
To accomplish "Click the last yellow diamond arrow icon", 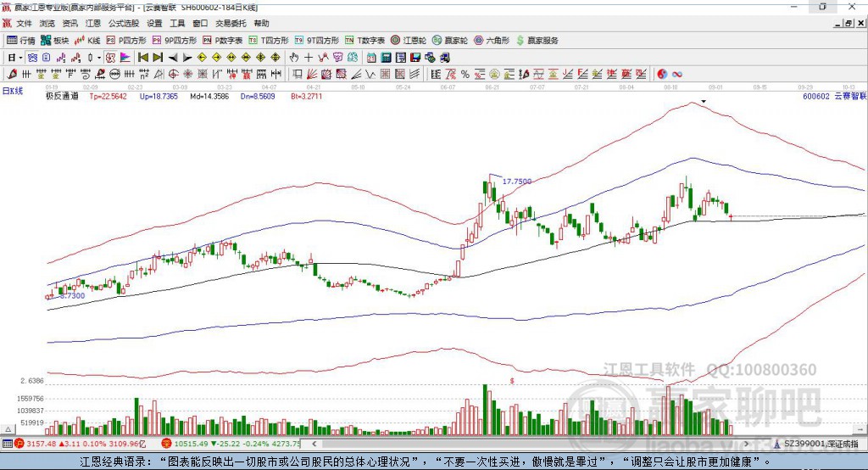I will 275,57.
